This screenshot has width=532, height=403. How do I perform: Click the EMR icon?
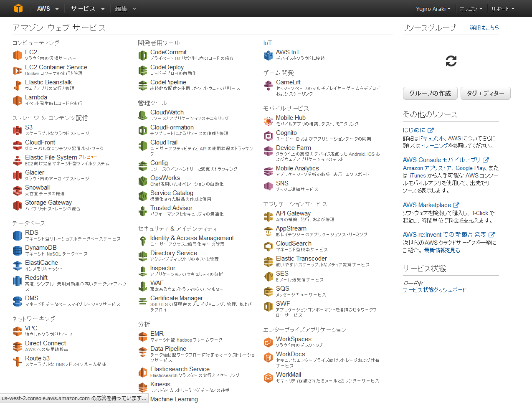[143, 337]
